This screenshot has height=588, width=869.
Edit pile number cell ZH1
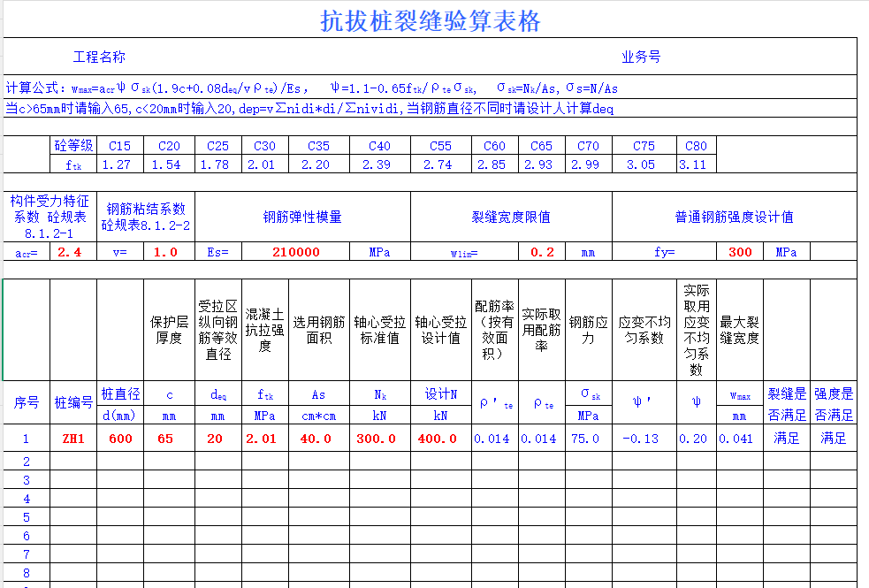[x=73, y=439]
